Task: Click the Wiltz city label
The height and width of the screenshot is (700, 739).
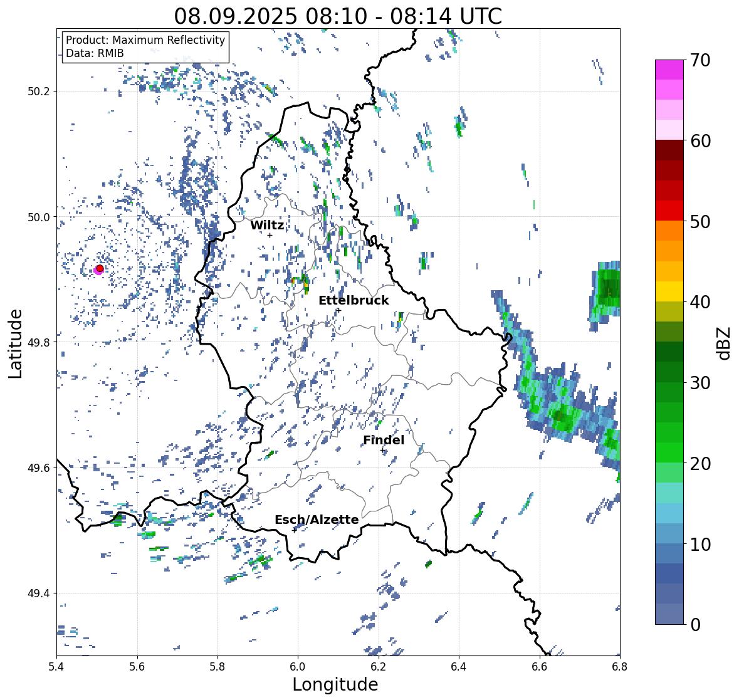Action: point(267,225)
